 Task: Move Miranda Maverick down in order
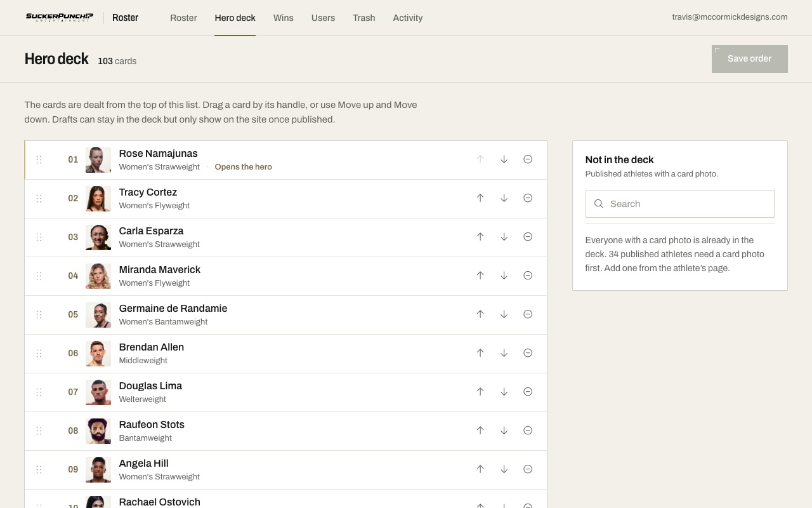(x=504, y=276)
